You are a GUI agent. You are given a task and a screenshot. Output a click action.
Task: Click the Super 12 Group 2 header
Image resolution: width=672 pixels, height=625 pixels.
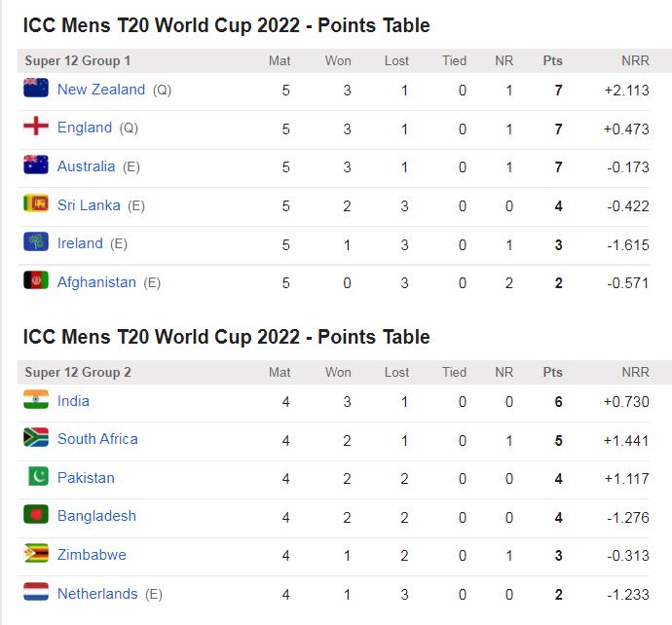78,372
